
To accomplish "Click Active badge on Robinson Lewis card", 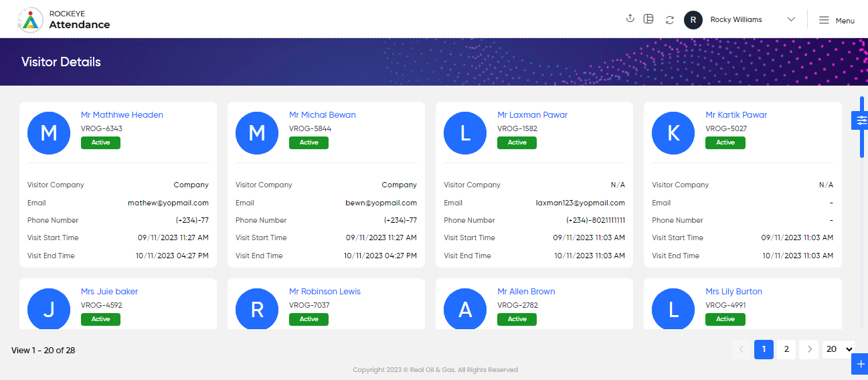I will tap(309, 319).
